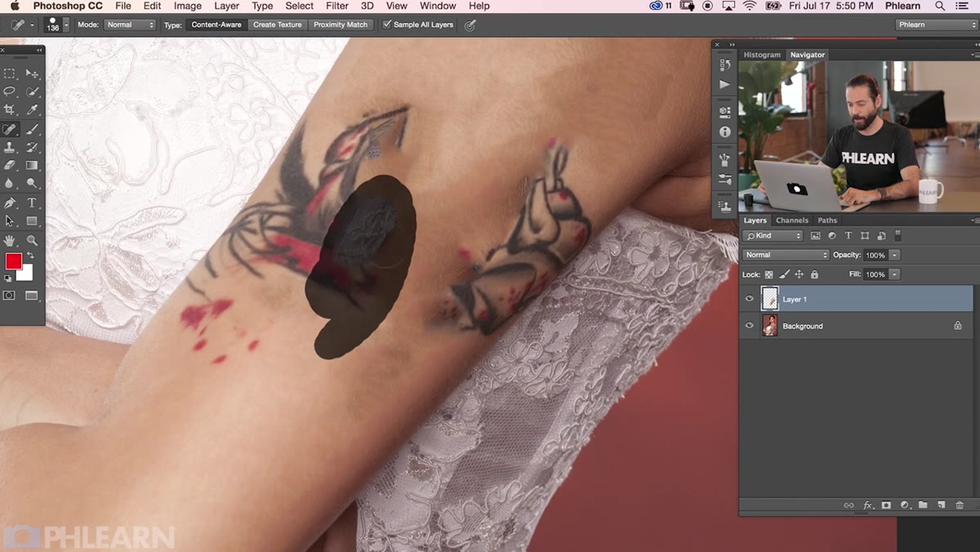
Task: Select the Gradient tool
Action: pyautogui.click(x=32, y=165)
